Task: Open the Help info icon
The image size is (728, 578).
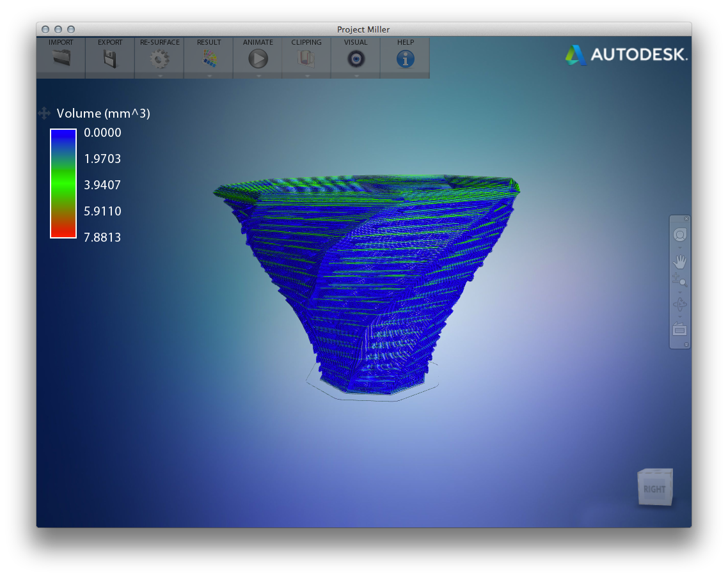Action: (405, 59)
